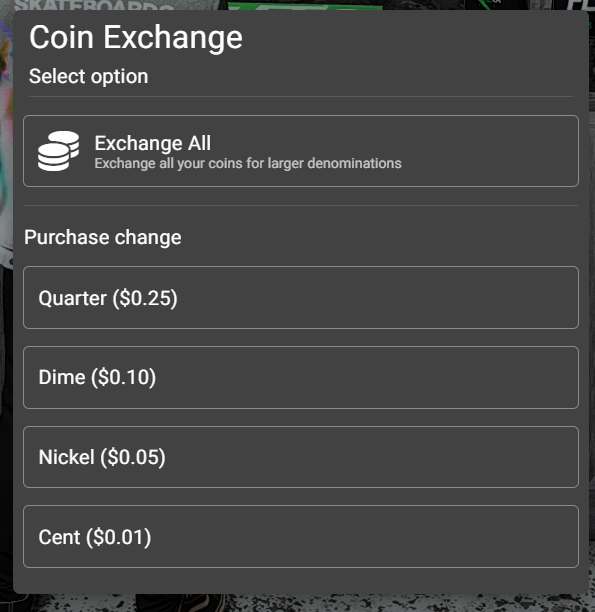Viewport: 595px width, 612px height.
Task: Click the word Dime
Action: coord(62,377)
